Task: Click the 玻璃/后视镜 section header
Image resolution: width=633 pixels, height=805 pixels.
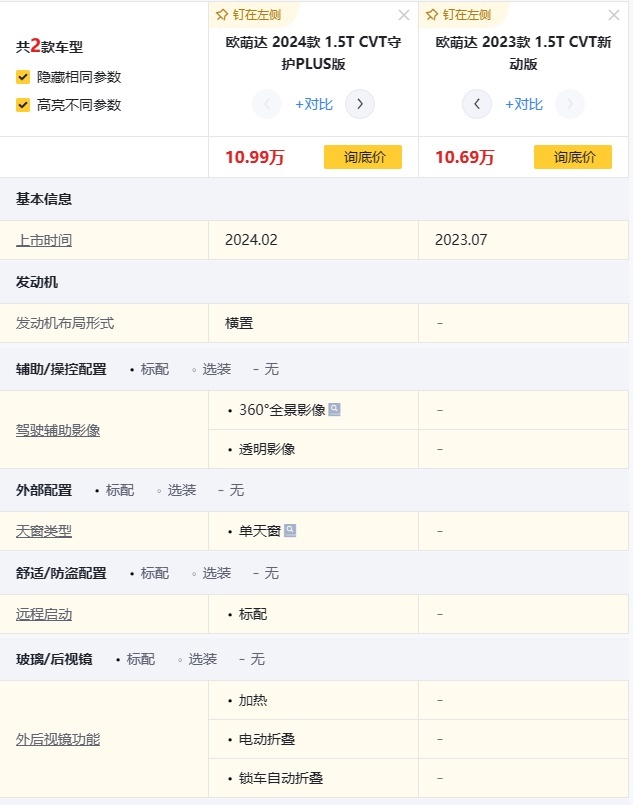Action: (x=54, y=659)
